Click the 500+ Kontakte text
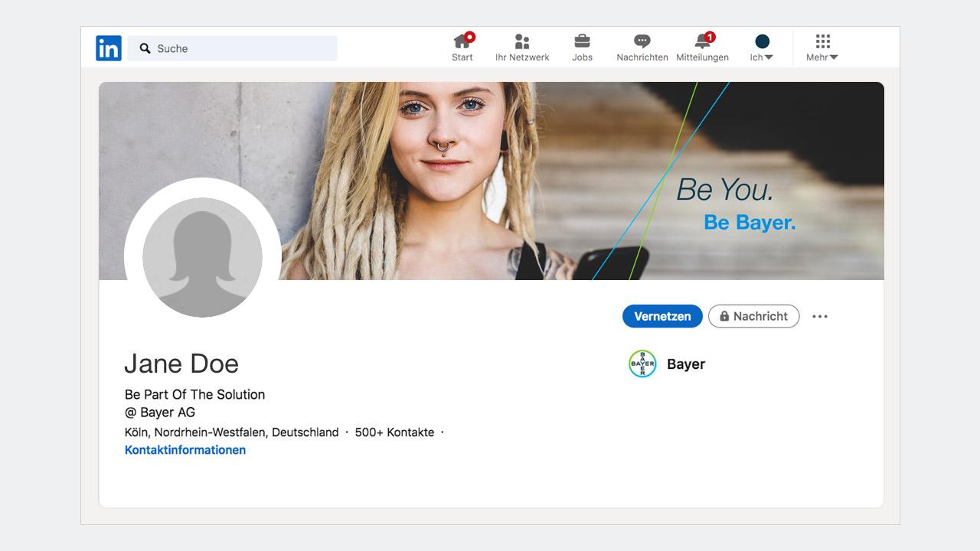 pos(394,432)
